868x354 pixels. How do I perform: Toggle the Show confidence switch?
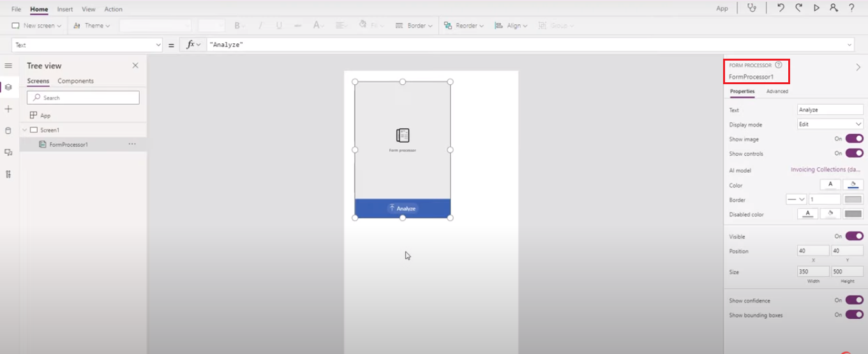pos(855,300)
